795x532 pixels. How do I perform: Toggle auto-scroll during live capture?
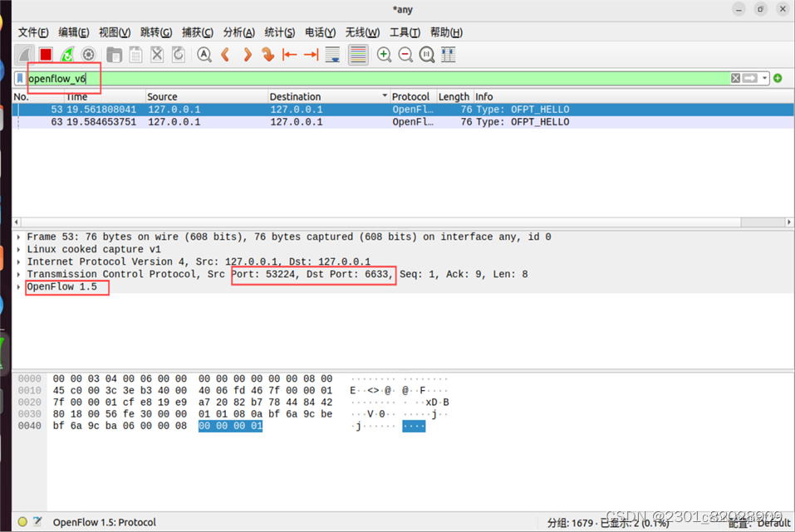(331, 54)
